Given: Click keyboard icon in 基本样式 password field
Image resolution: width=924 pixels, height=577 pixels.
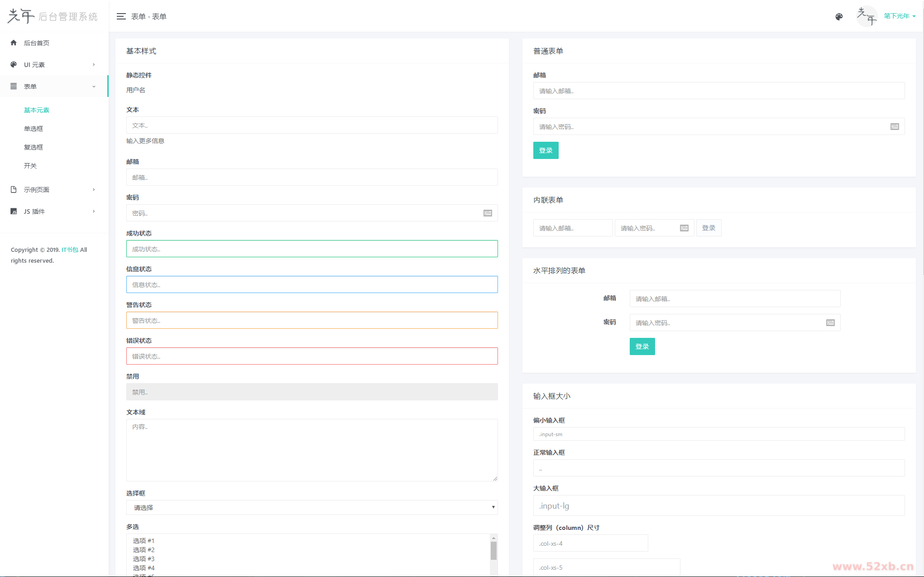Looking at the screenshot, I should (488, 213).
